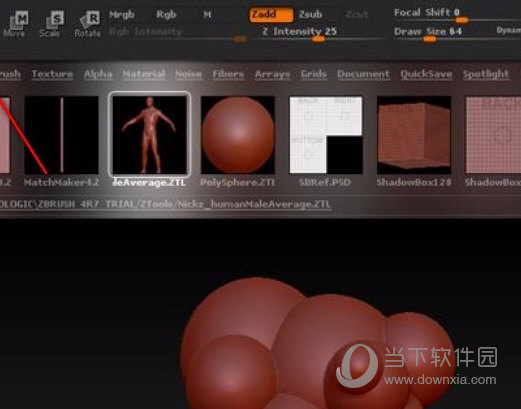Image resolution: width=521 pixels, height=409 pixels.
Task: Select the ShadowBox128 cube thumbnail
Action: pyautogui.click(x=414, y=135)
